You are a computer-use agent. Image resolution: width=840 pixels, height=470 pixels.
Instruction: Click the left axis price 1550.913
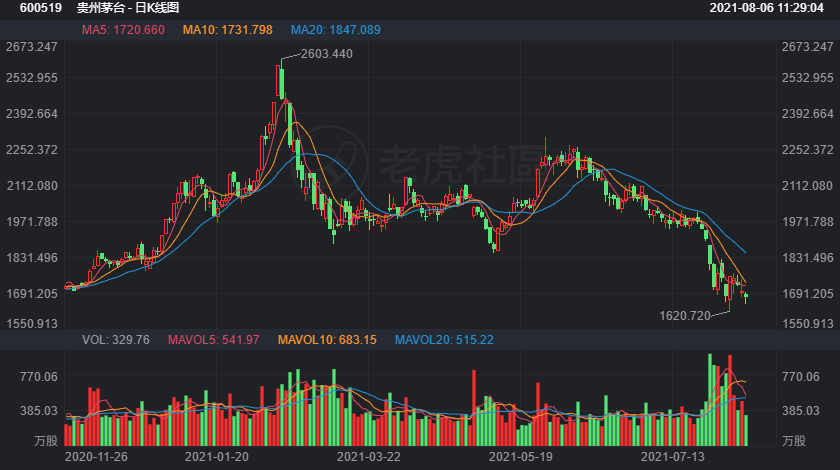(x=32, y=323)
